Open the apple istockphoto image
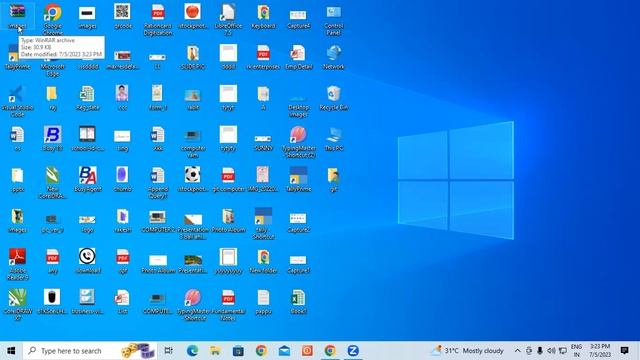 [193, 16]
